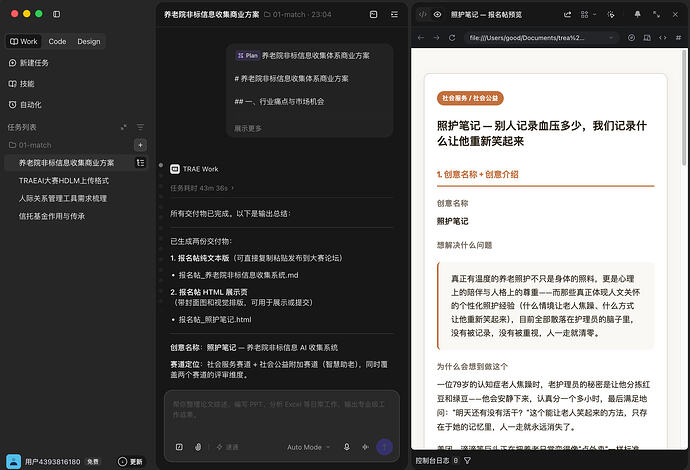Expand the 任务耗时 43m 36s details
This screenshot has width=690, height=470.
coord(202,188)
